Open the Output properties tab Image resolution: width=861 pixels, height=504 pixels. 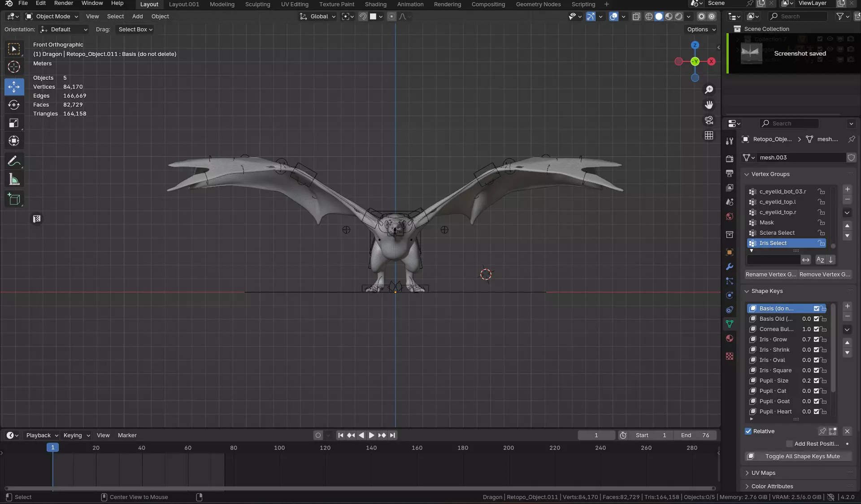[730, 173]
